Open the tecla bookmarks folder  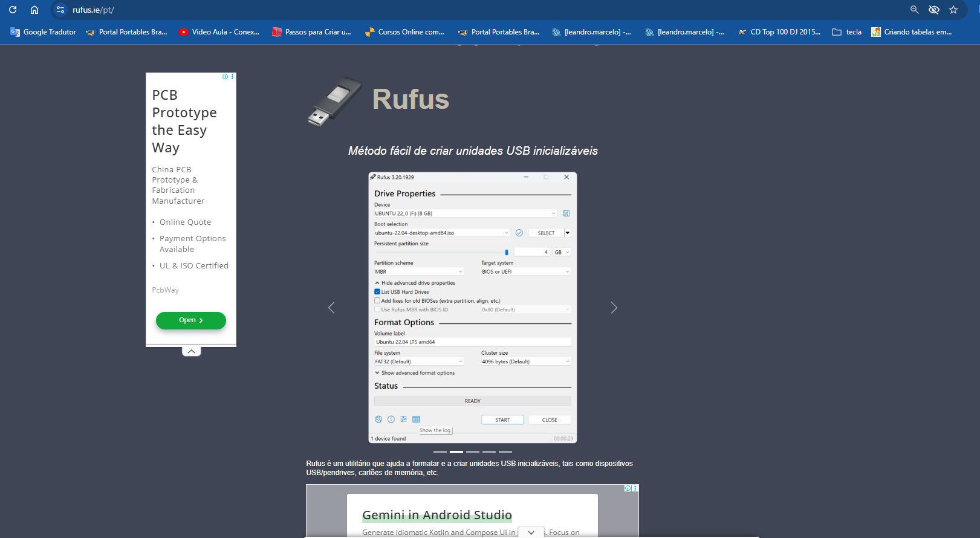[846, 32]
